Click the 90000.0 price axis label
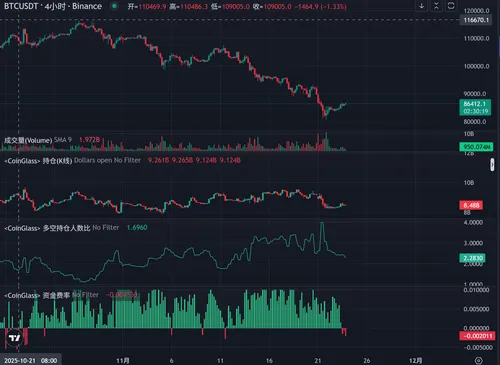Image resolution: width=500 pixels, height=365 pixels. click(475, 94)
